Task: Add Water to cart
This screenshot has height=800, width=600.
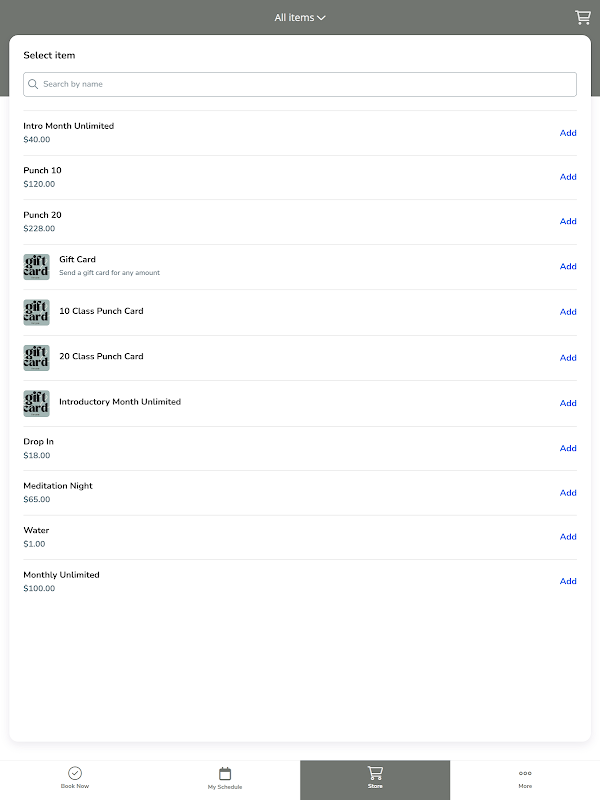Action: point(568,536)
